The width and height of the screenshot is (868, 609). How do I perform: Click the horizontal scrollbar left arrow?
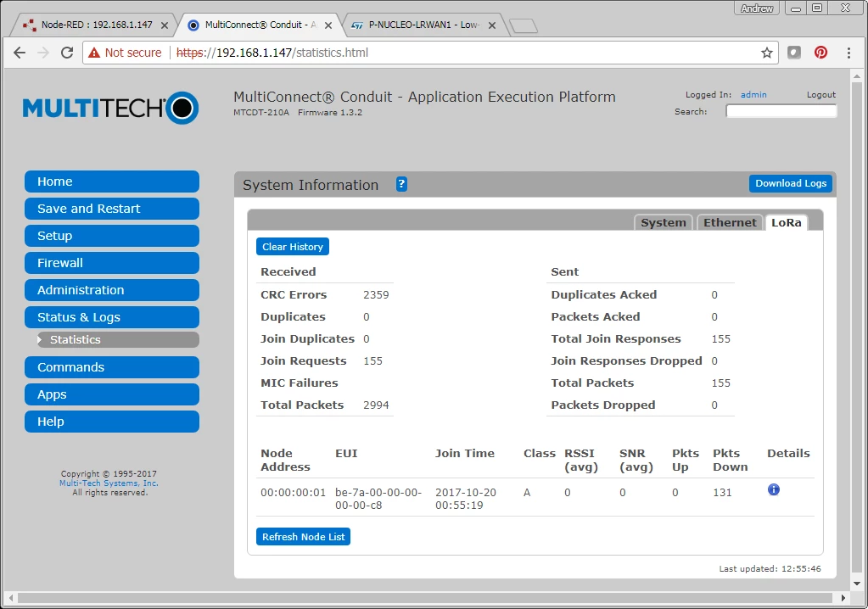(x=10, y=598)
